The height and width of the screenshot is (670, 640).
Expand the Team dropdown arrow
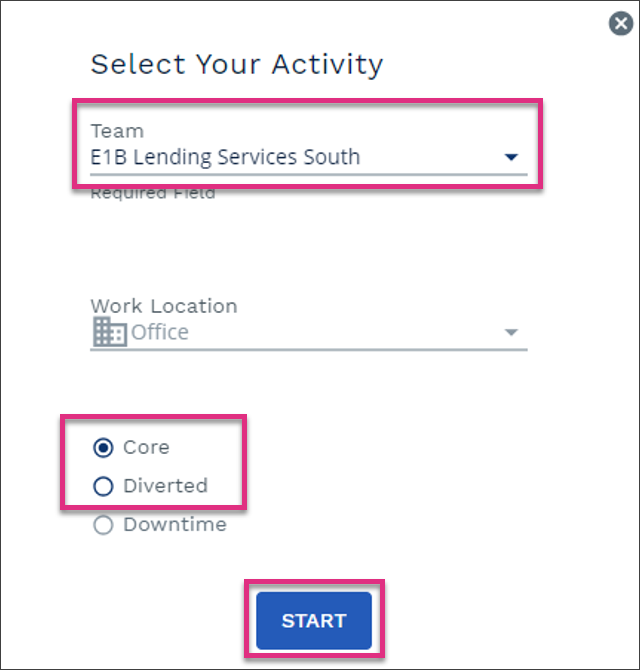[511, 157]
